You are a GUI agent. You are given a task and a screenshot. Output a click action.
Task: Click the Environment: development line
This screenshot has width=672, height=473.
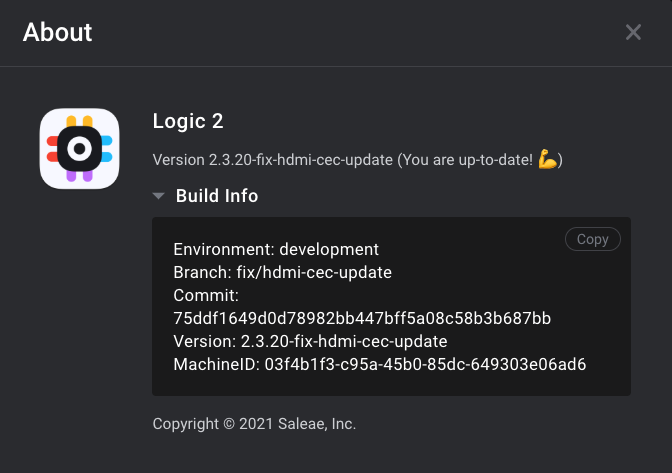[276, 249]
